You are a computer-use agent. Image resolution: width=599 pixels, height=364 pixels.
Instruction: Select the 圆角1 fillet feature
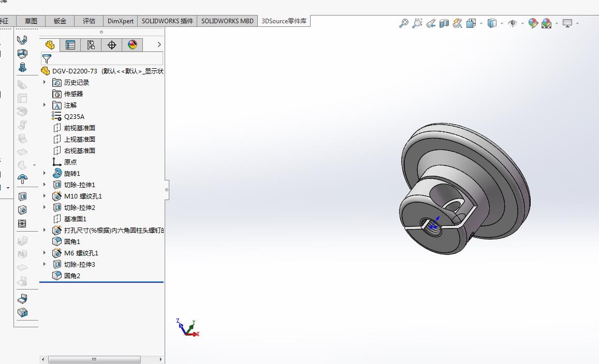(x=66, y=241)
